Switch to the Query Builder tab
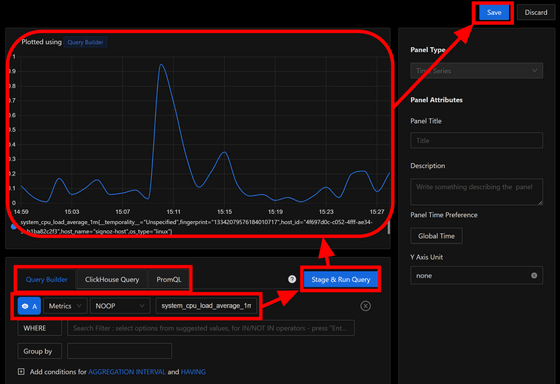This screenshot has width=560, height=384. [46, 279]
